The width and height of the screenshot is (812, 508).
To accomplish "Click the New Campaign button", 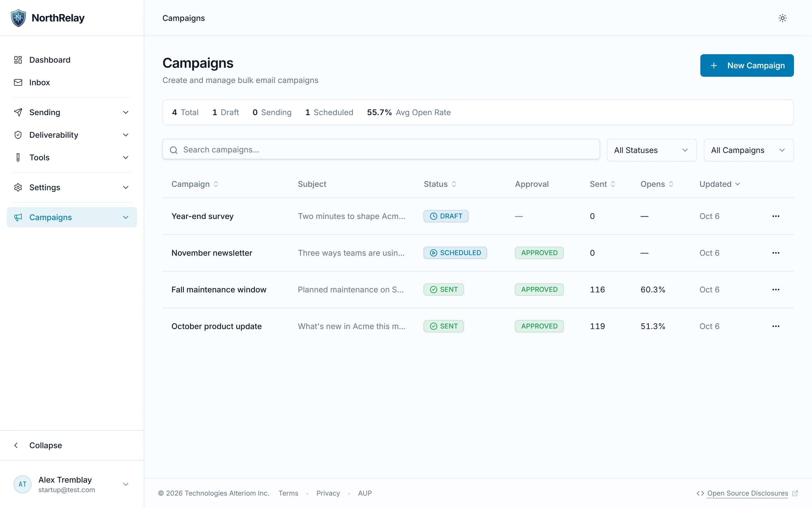I will tap(747, 65).
